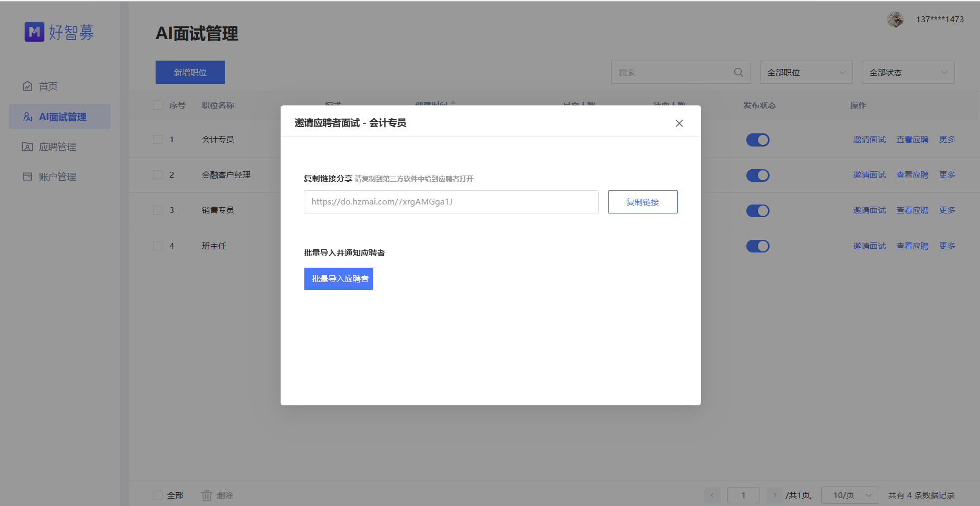Screen dimensions: 980x506
Task: Open the 10/页 page size dropdown
Action: (x=850, y=495)
